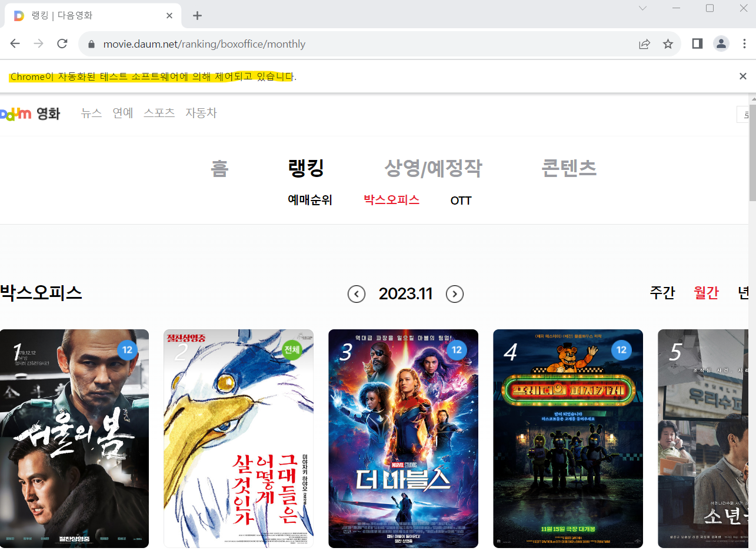Image resolution: width=756 pixels, height=551 pixels.
Task: Open the rank 3 더 마블스 poster
Action: pos(403,439)
